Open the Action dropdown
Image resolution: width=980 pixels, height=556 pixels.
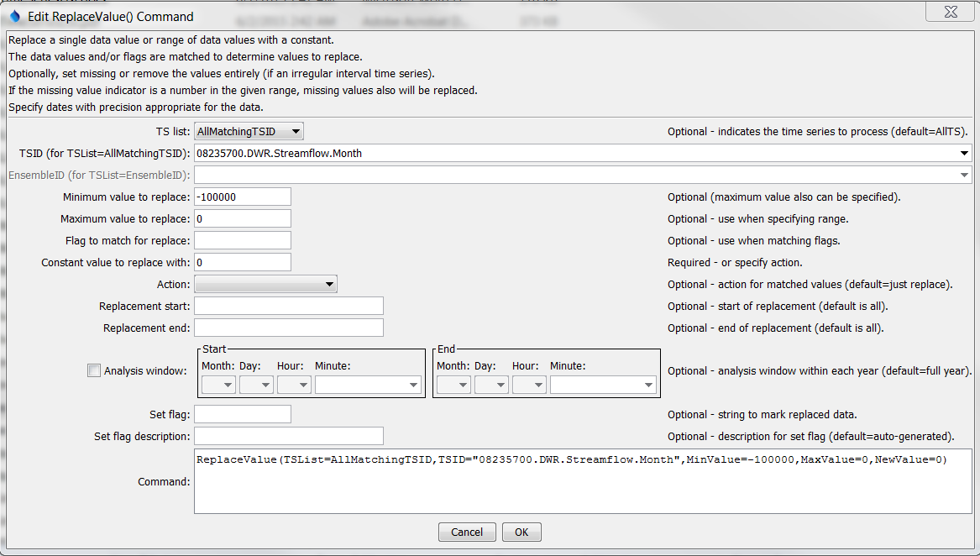[265, 285]
